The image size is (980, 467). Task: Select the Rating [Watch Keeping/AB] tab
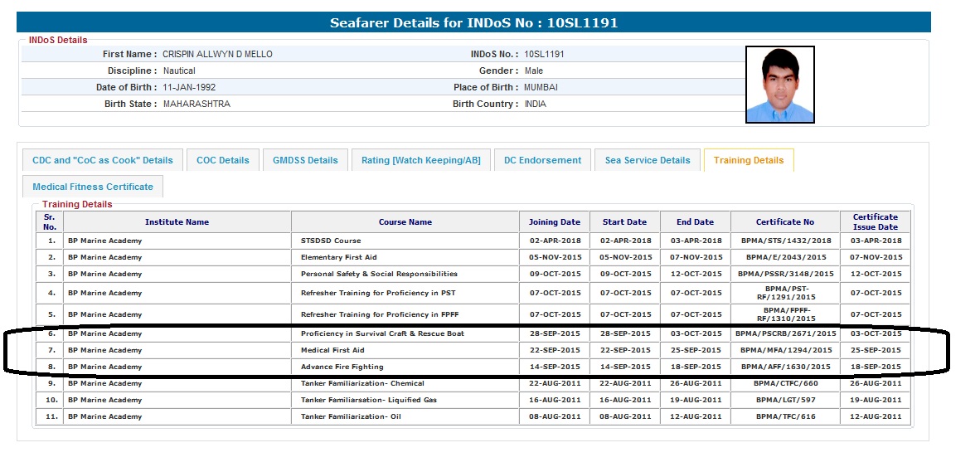[420, 160]
